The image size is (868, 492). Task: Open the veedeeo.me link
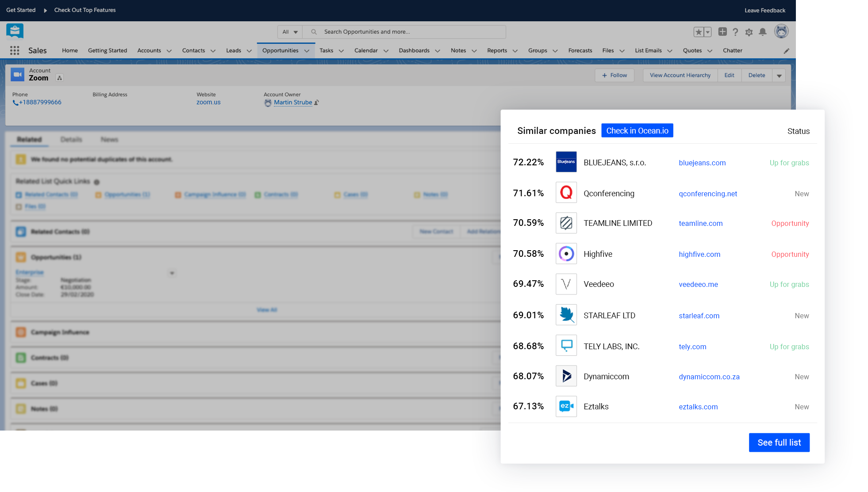pyautogui.click(x=698, y=284)
